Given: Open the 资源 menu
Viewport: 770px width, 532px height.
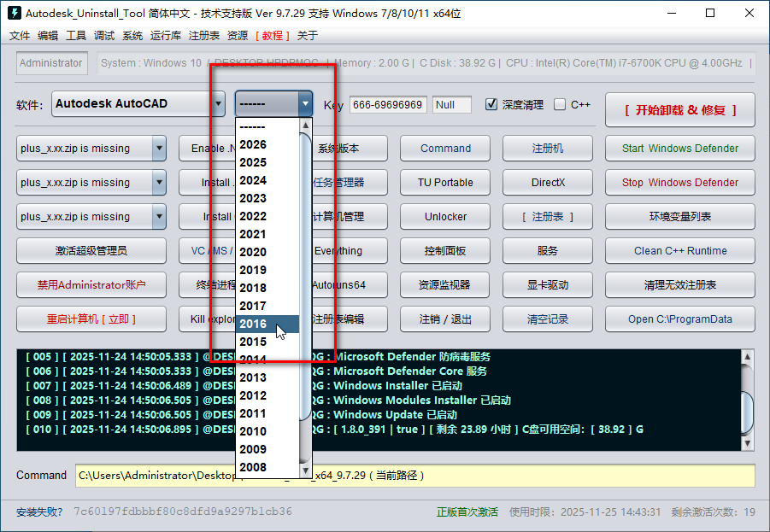Looking at the screenshot, I should click(x=238, y=35).
